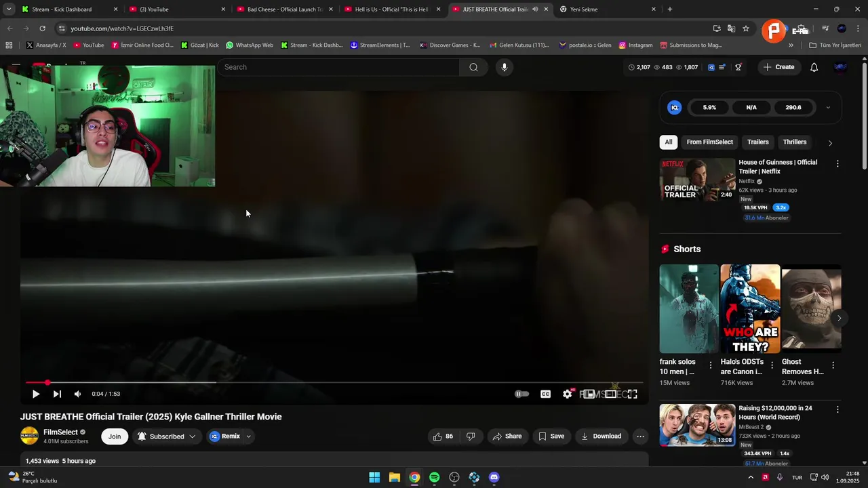Open Discord from the taskbar
Viewport: 868px width, 488px height.
pos(494,477)
